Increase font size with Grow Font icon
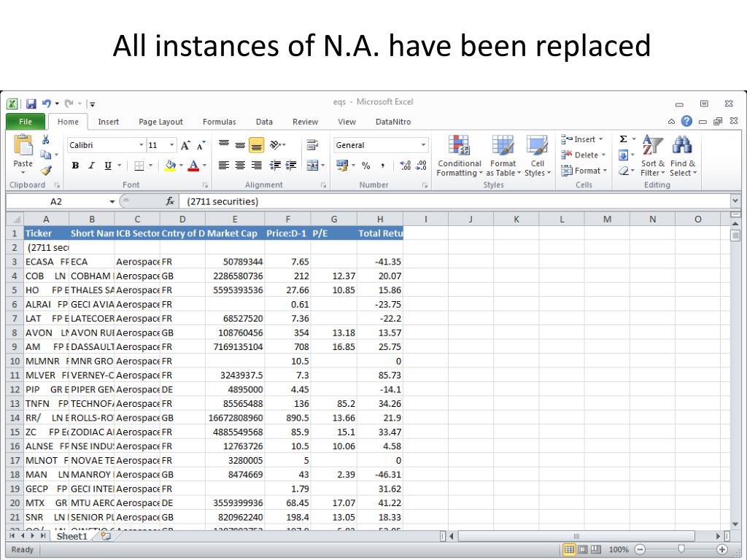This screenshot has width=747, height=560. click(x=185, y=145)
